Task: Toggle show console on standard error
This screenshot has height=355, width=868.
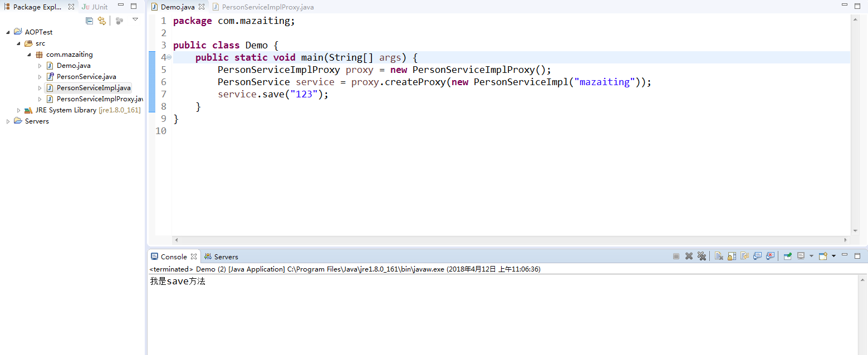Action: [x=770, y=256]
